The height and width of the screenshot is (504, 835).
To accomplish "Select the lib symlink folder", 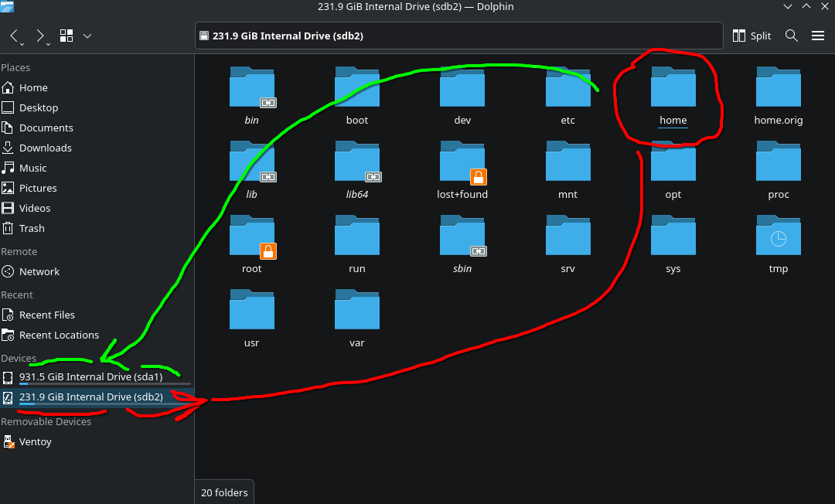I will 252,170.
